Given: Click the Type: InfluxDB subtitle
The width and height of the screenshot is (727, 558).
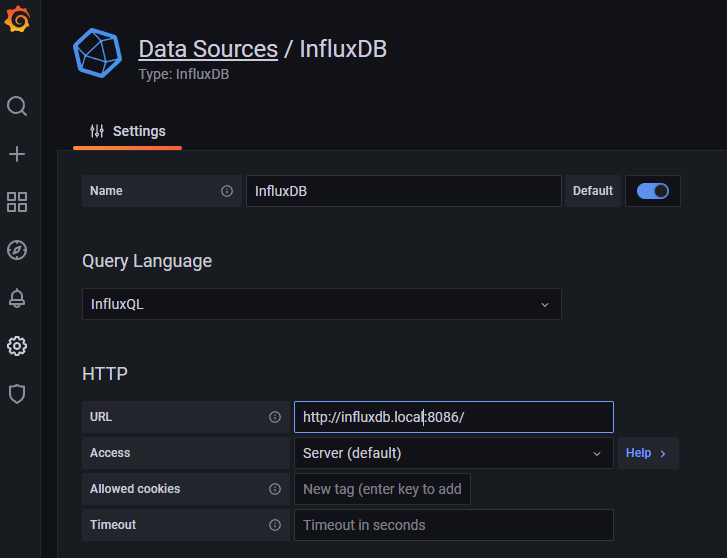Looking at the screenshot, I should pyautogui.click(x=184, y=74).
